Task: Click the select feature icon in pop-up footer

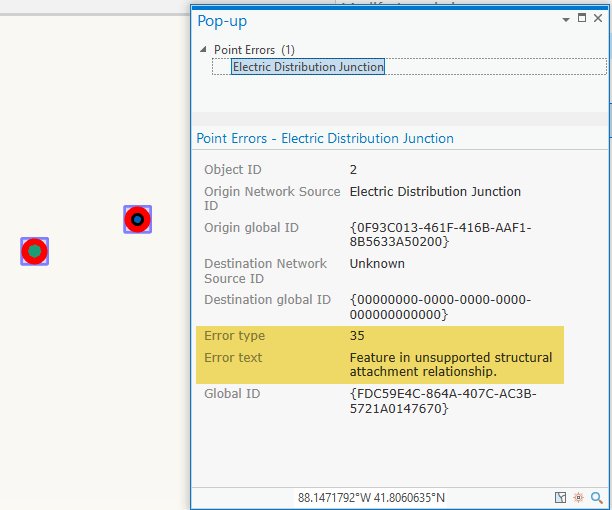Action: [x=561, y=497]
